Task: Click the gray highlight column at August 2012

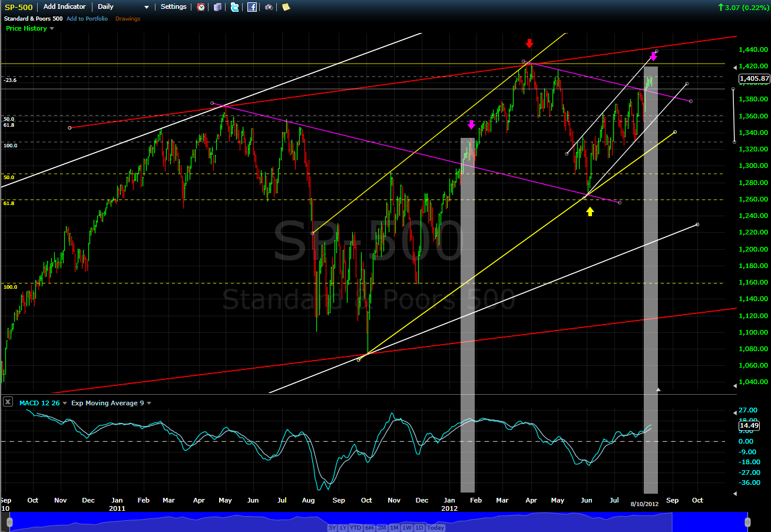Action: tap(651, 280)
